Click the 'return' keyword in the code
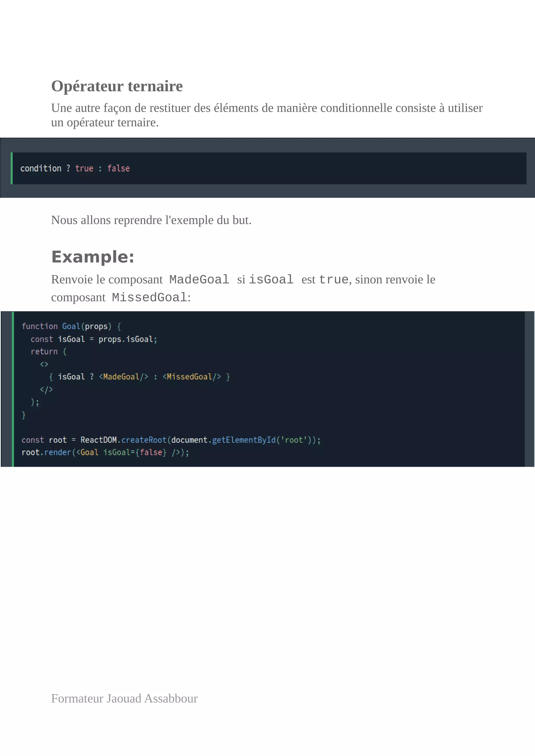 44,352
